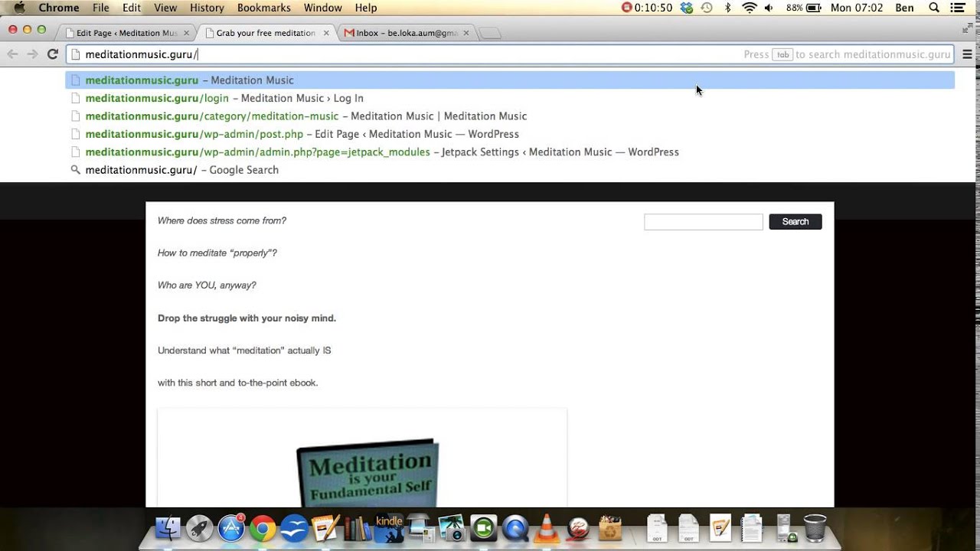Open the Bookmarks menu
The image size is (980, 551).
264,8
